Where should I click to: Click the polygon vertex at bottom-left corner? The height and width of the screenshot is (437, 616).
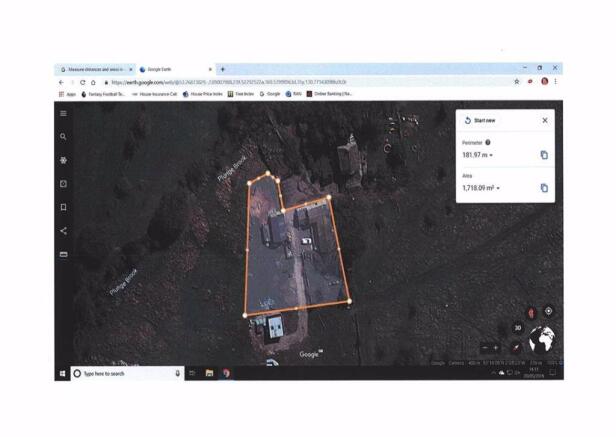coord(245,315)
